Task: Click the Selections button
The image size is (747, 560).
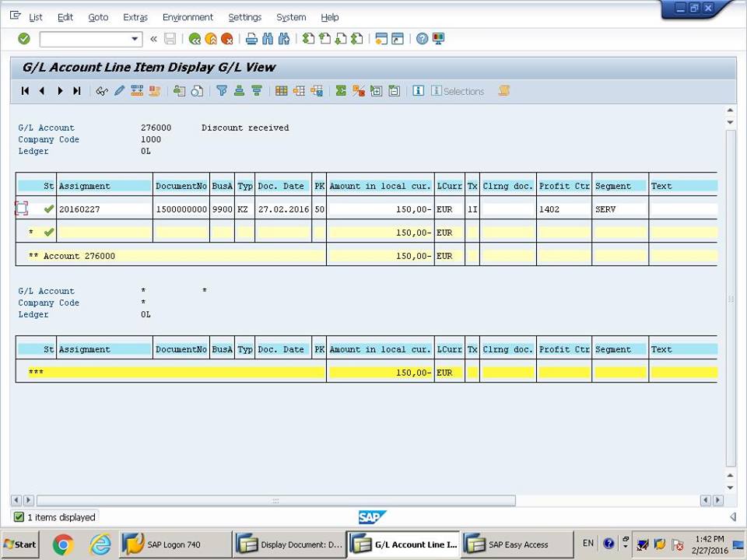Action: (x=458, y=91)
